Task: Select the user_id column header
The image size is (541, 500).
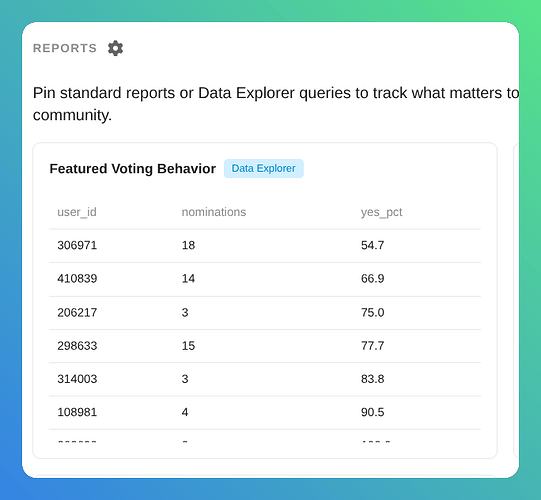Action: pyautogui.click(x=77, y=212)
